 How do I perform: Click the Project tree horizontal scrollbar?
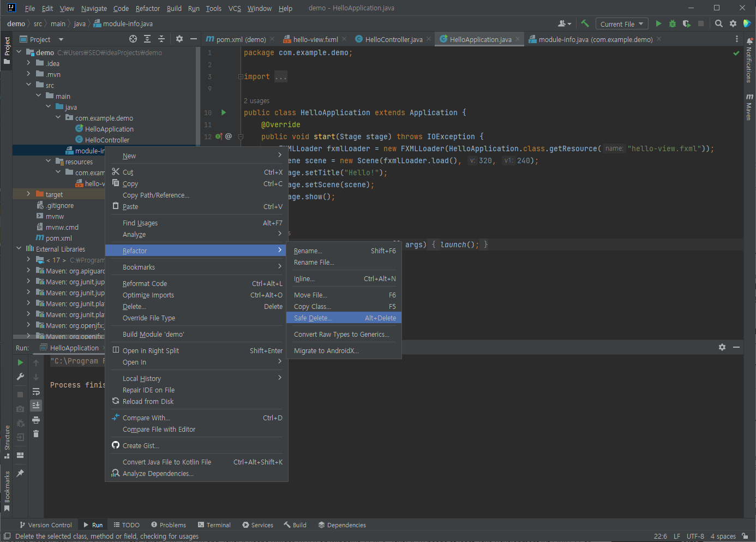click(x=55, y=337)
